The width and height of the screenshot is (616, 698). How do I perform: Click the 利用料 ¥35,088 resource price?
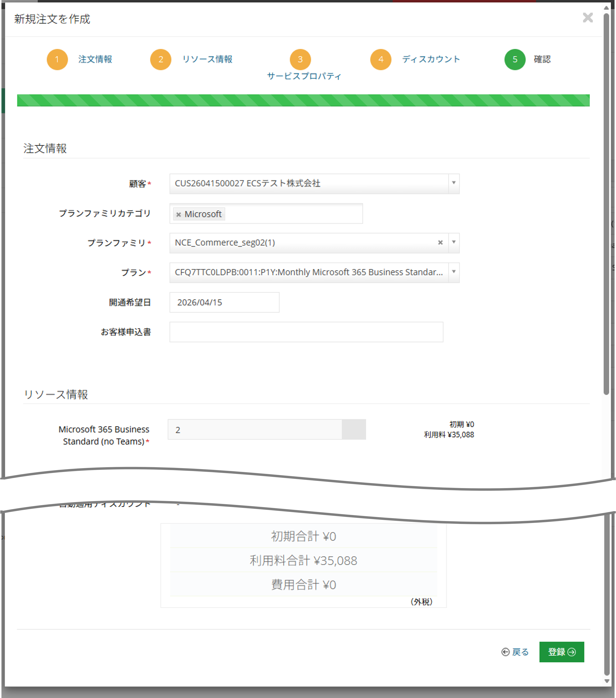[x=449, y=435]
